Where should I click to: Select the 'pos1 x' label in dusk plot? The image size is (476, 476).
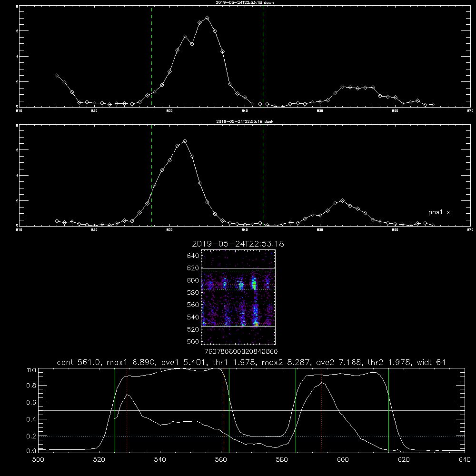pyautogui.click(x=439, y=212)
